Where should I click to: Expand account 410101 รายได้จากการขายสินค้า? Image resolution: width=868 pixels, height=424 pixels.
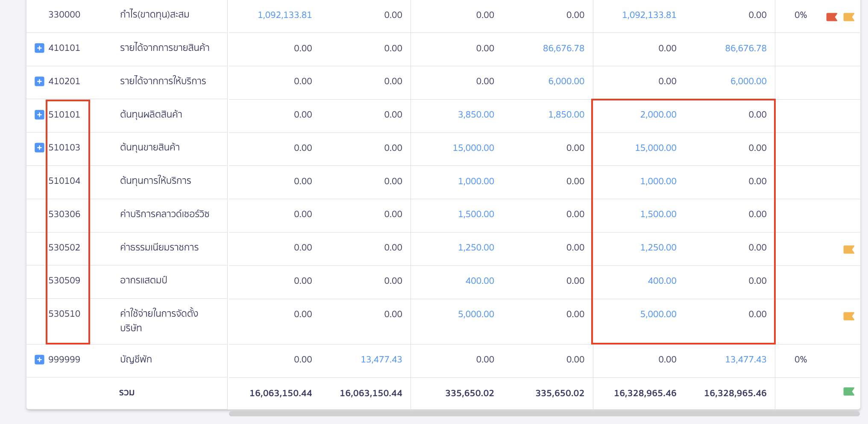tap(39, 48)
